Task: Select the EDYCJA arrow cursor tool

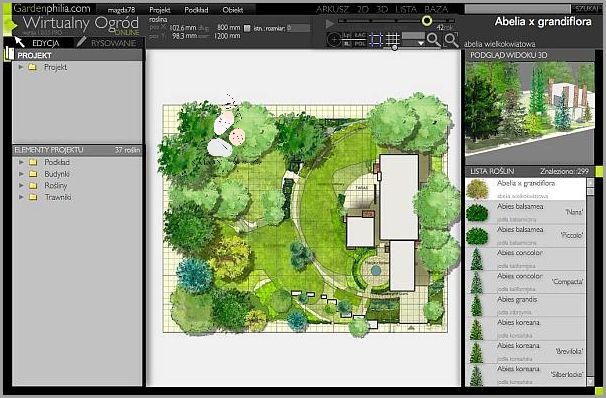Action: tap(19, 42)
